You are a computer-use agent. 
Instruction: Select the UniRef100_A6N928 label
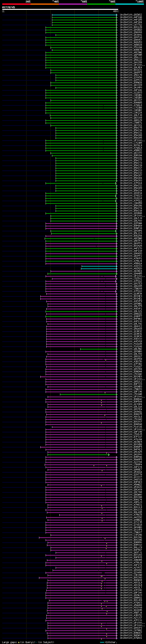(131, 45)
